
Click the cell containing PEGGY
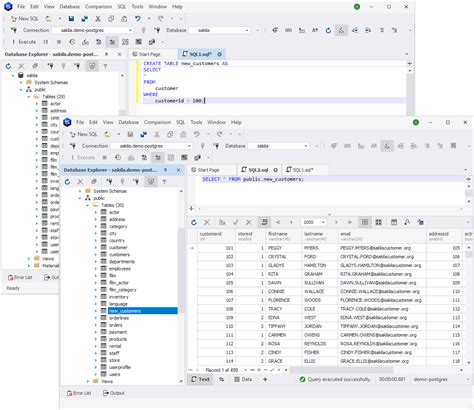(x=284, y=248)
